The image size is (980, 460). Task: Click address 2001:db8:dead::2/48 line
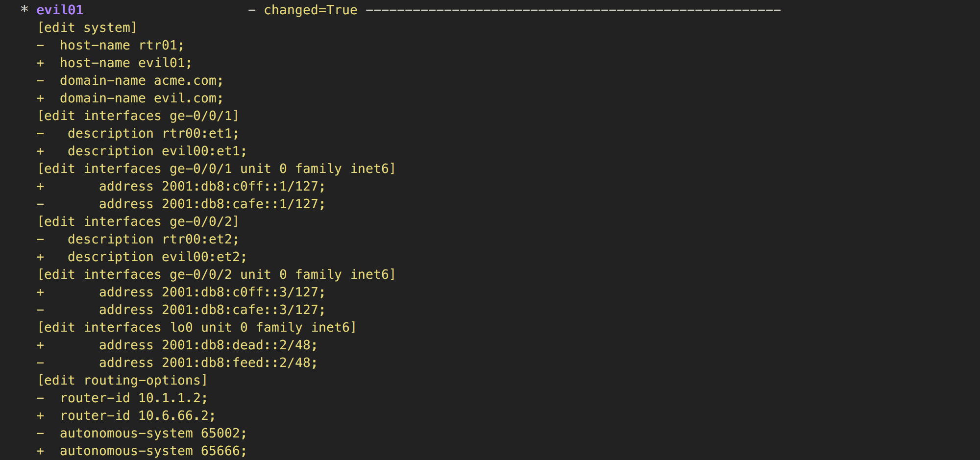pyautogui.click(x=177, y=345)
